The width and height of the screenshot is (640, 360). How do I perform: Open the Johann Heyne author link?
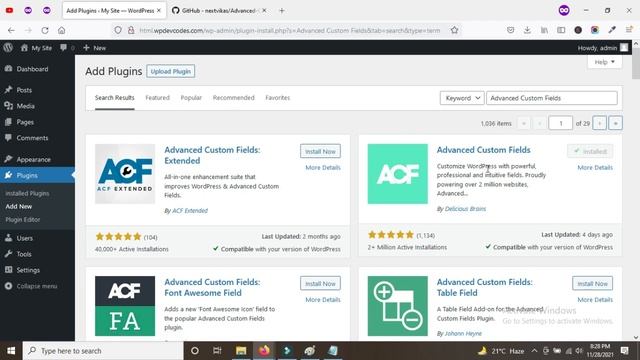(x=463, y=333)
